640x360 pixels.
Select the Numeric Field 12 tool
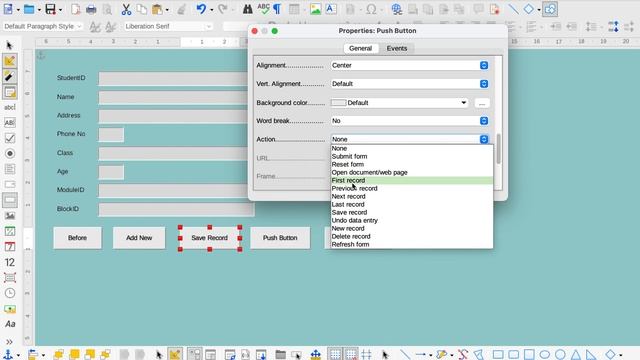[10, 262]
